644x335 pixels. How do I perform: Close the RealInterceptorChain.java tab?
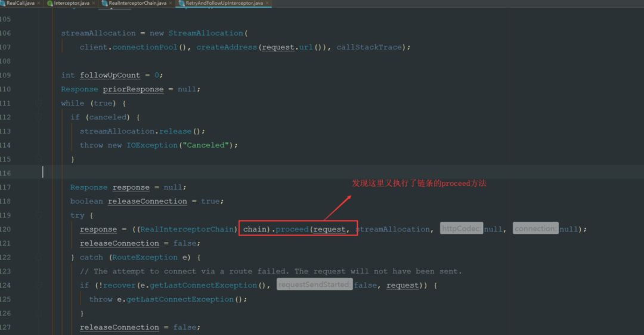171,3
